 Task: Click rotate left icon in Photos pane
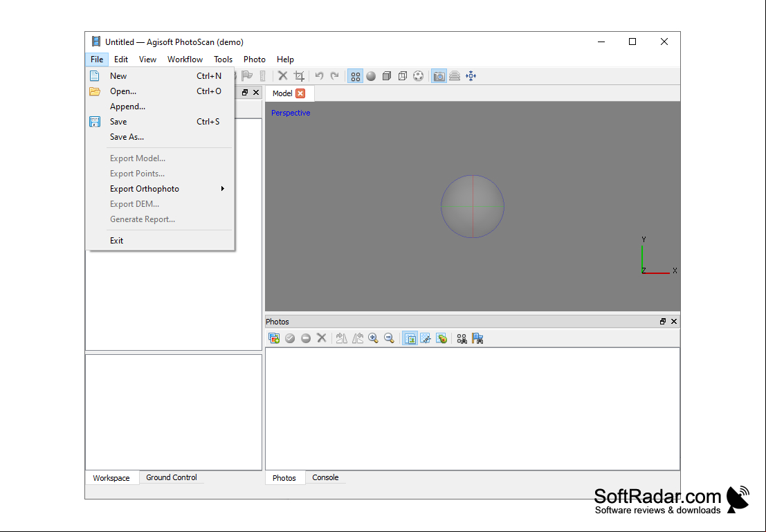coord(358,338)
